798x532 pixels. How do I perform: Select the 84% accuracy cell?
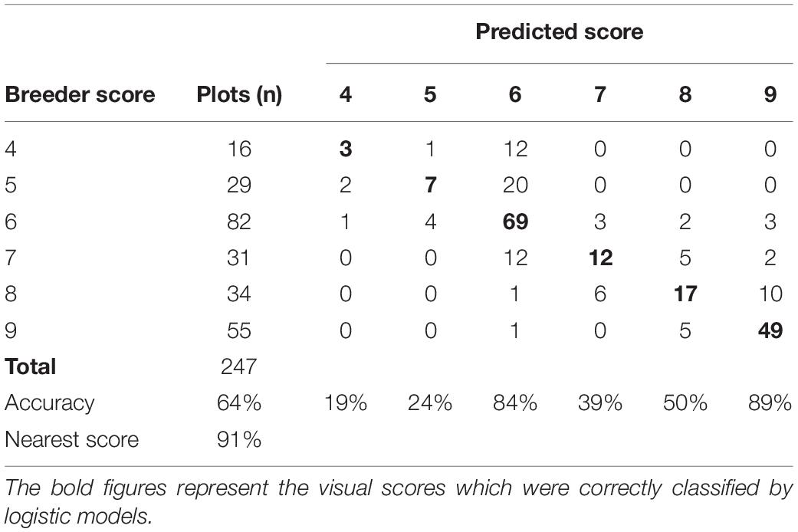click(515, 403)
